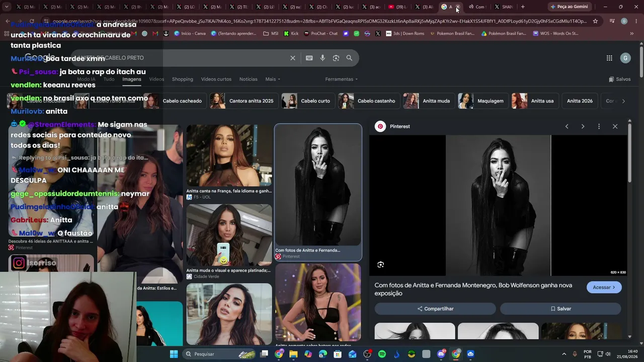
Task: Switch to the Shopping tab
Action: 183,79
